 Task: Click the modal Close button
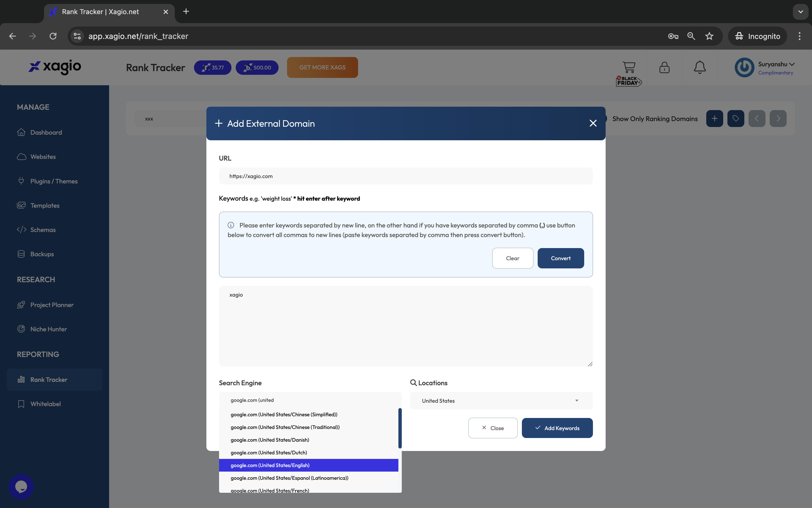493,428
